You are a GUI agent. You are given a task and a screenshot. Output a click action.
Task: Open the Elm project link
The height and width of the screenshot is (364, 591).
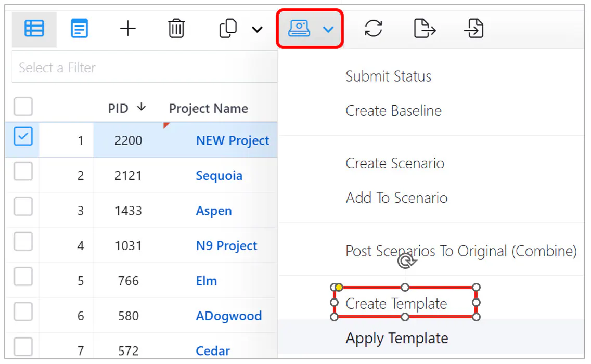tap(206, 281)
